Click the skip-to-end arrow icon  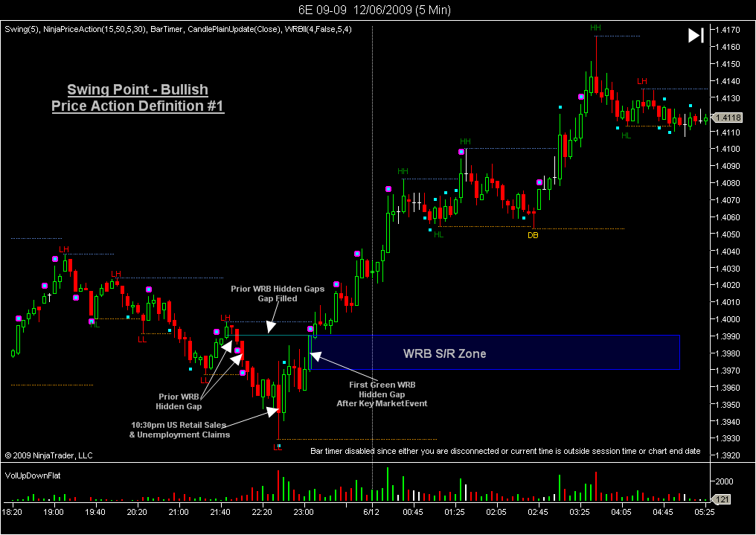(696, 35)
